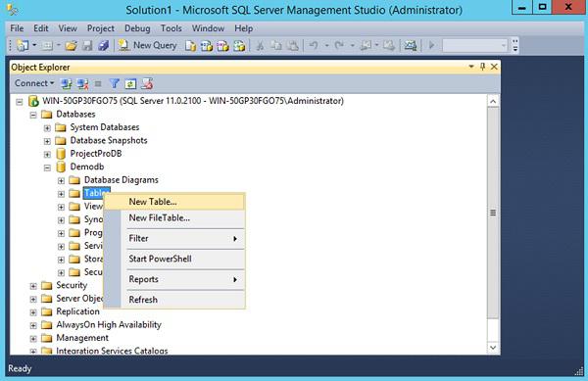This screenshot has width=588, height=381.
Task: Expand the ProjectProDB database node
Action: (x=47, y=155)
